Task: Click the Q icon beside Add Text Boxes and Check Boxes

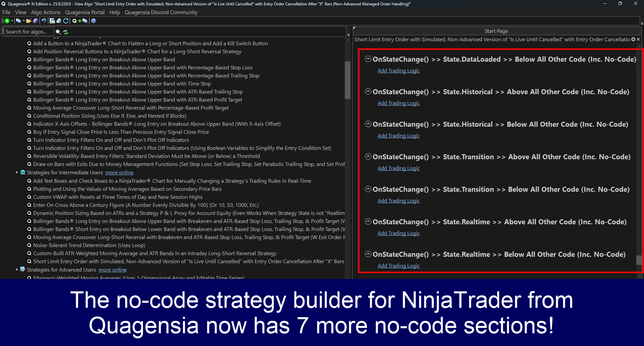Action: pos(29,181)
